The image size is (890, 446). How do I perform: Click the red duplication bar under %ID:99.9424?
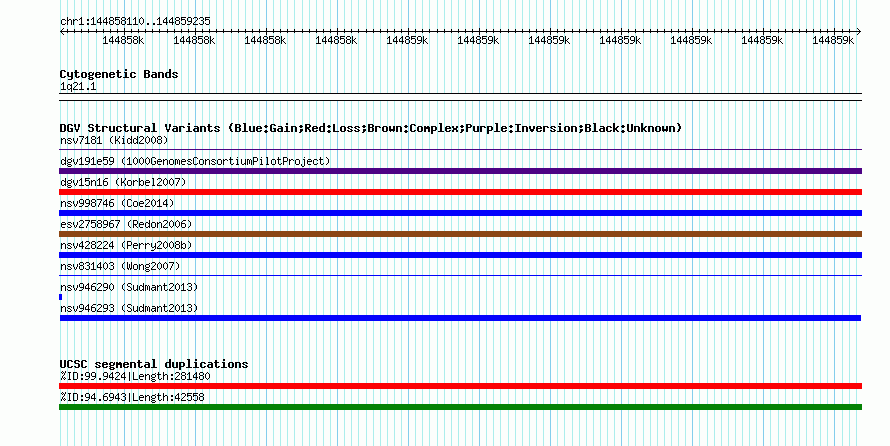(x=460, y=386)
